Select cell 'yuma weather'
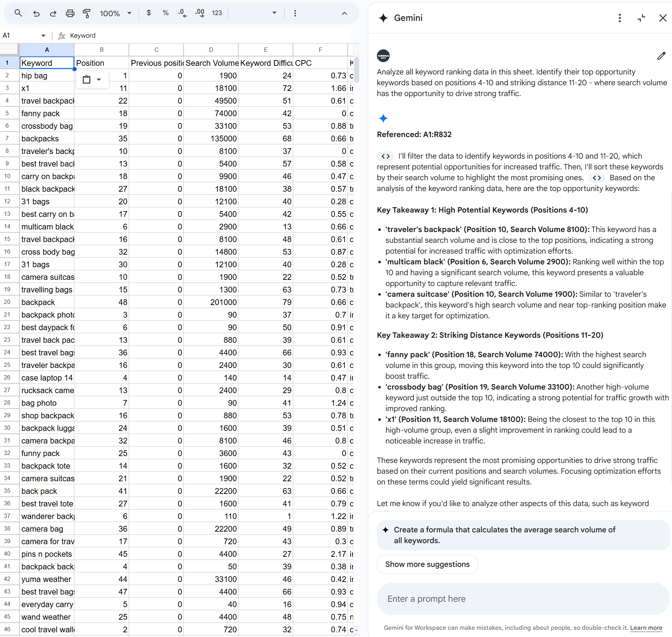This screenshot has width=672, height=637. [47, 579]
